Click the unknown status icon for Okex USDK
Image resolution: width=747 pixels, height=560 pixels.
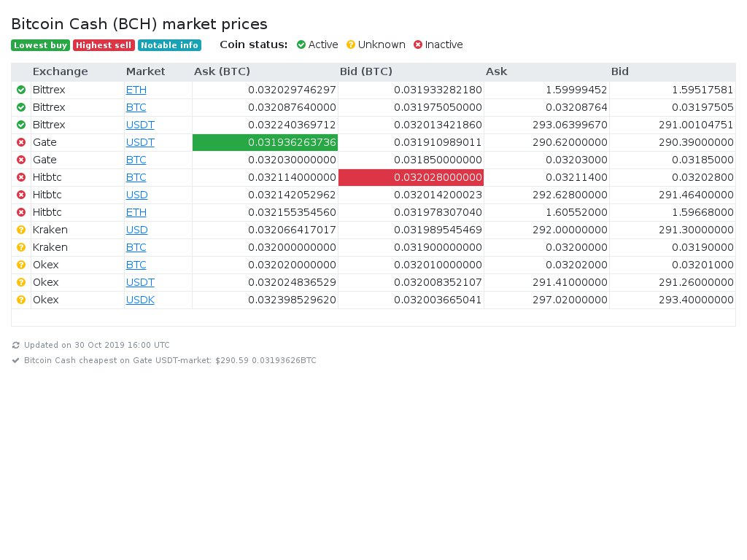tap(21, 300)
